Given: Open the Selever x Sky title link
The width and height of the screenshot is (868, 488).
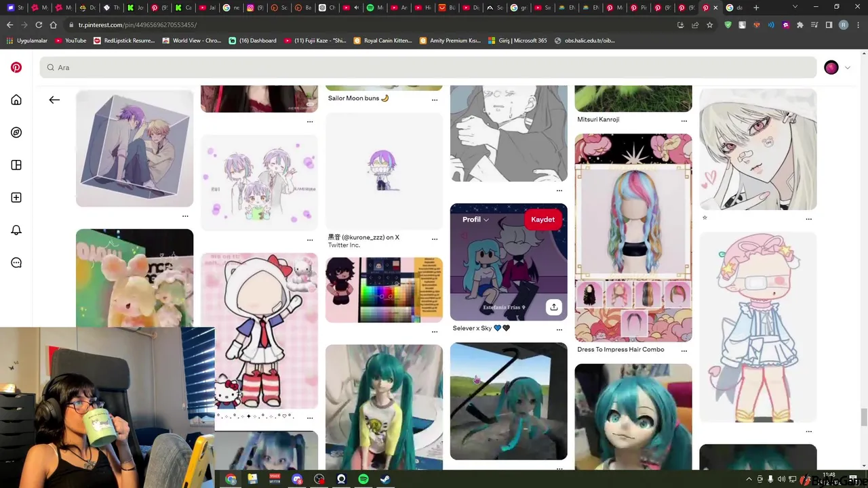Looking at the screenshot, I should (x=481, y=328).
